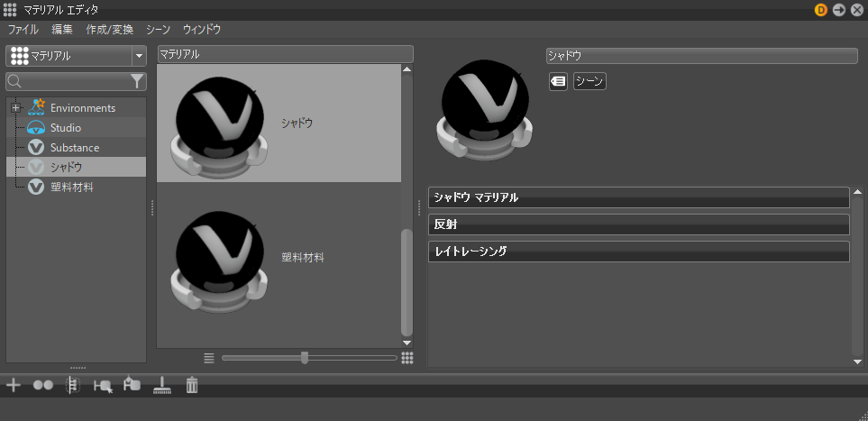Click the シャドウ material thumbnail in list
Image resolution: width=868 pixels, height=421 pixels.
[219, 127]
